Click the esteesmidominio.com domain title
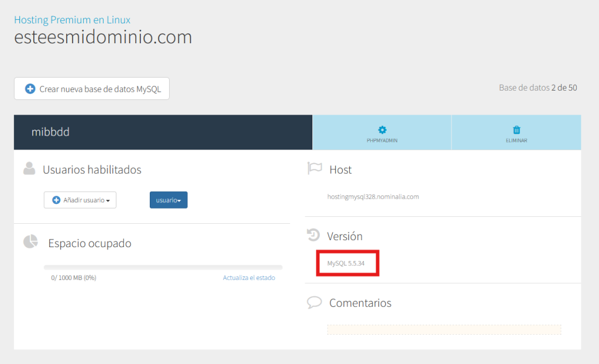Screen dimensions: 599x364 103,37
